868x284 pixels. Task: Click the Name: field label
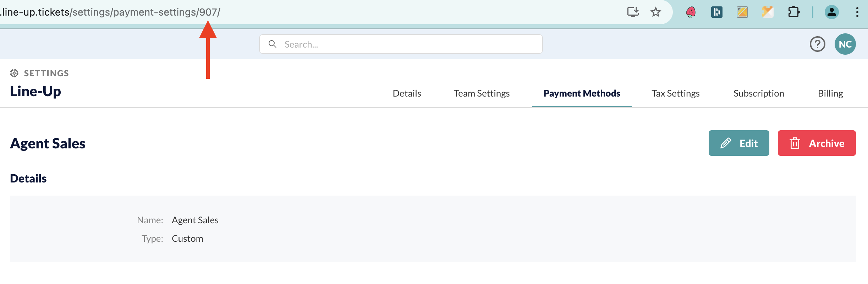click(x=150, y=220)
